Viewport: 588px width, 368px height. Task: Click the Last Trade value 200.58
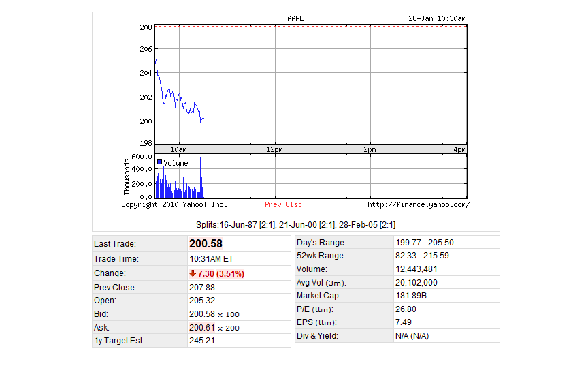[206, 244]
